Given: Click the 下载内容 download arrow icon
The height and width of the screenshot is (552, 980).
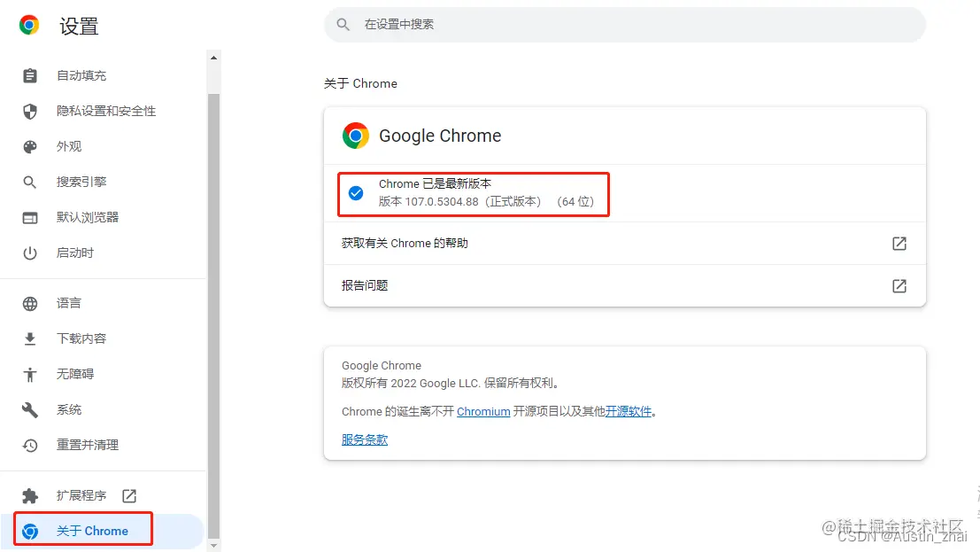Looking at the screenshot, I should [30, 339].
